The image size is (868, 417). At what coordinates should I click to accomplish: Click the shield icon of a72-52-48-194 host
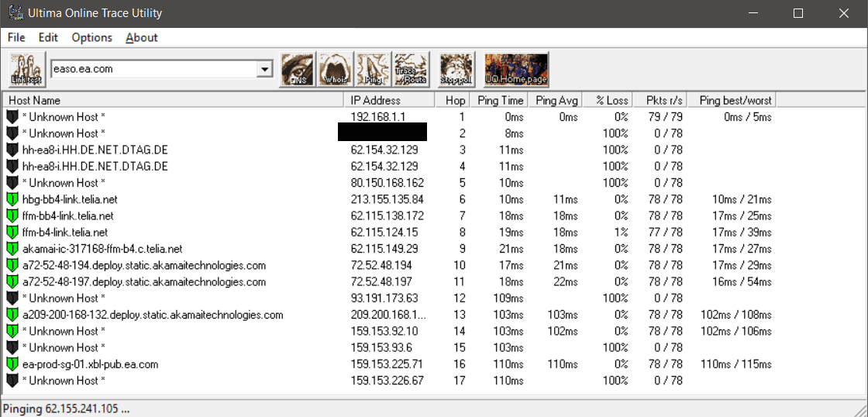tap(12, 265)
